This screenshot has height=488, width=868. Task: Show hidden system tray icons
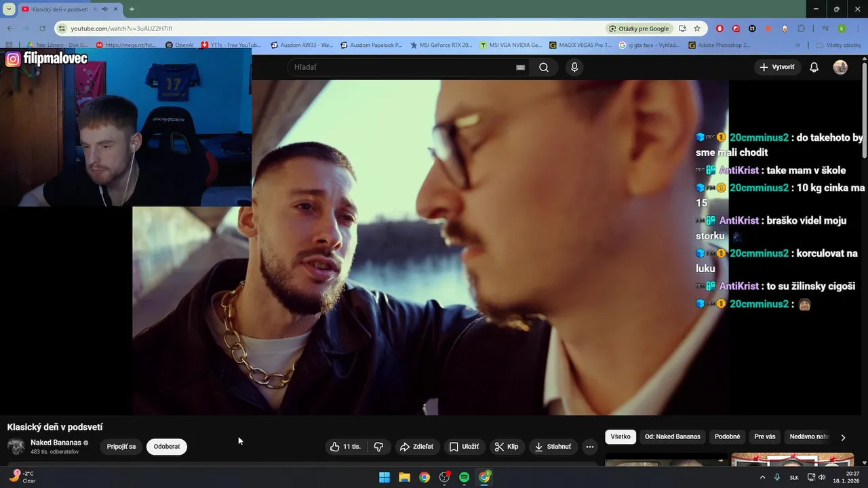(762, 477)
